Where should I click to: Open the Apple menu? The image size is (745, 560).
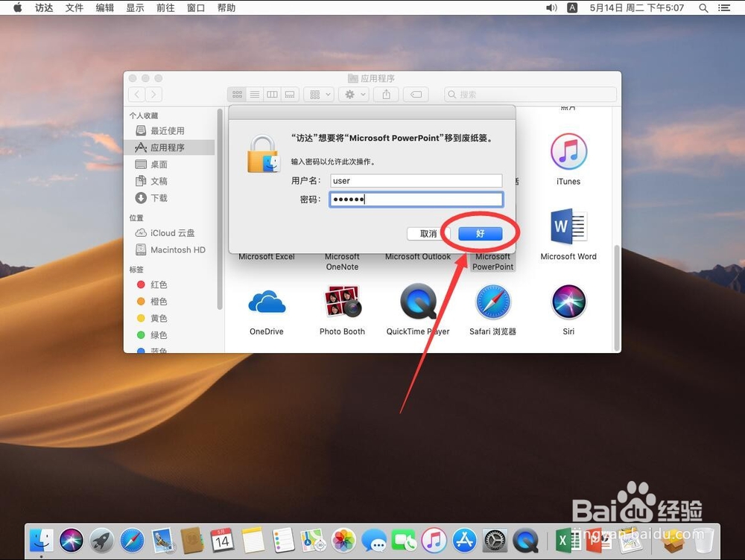(17, 7)
